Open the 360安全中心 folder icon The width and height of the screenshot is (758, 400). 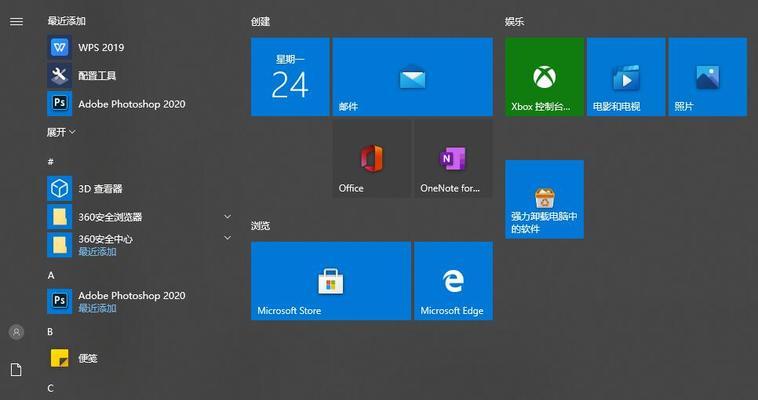coord(59,245)
